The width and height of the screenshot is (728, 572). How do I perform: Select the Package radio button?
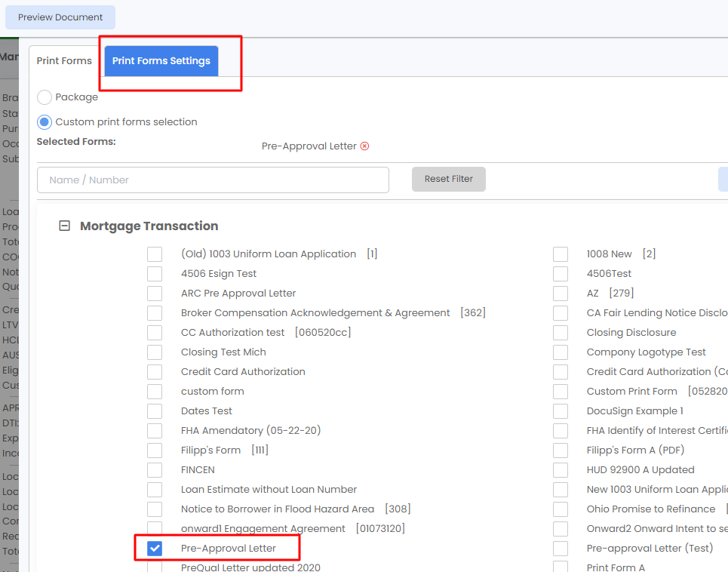tap(44, 97)
